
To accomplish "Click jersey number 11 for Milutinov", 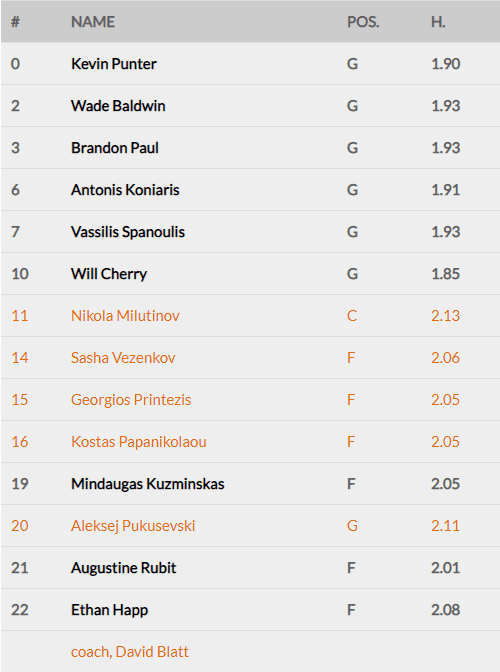I will pyautogui.click(x=20, y=316).
